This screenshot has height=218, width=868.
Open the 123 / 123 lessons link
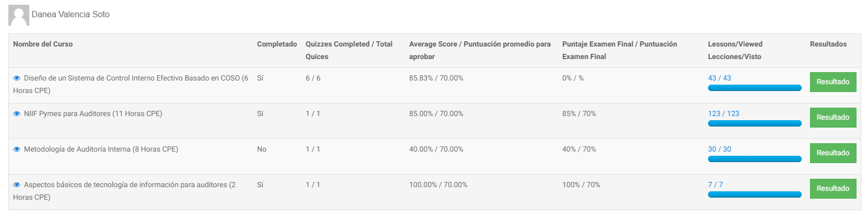[723, 113]
